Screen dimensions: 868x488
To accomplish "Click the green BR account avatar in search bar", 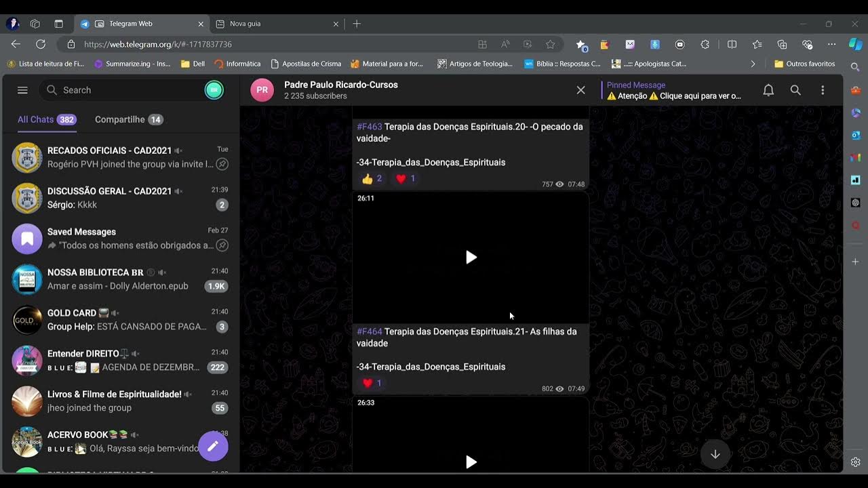I will click(214, 90).
